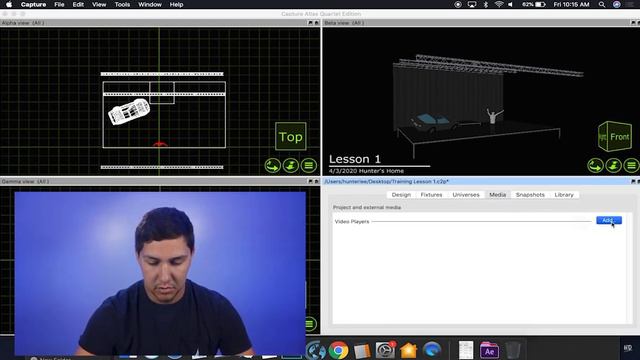Open the Bluetooth menu bar icon
The width and height of the screenshot is (640, 360).
coord(486,4)
